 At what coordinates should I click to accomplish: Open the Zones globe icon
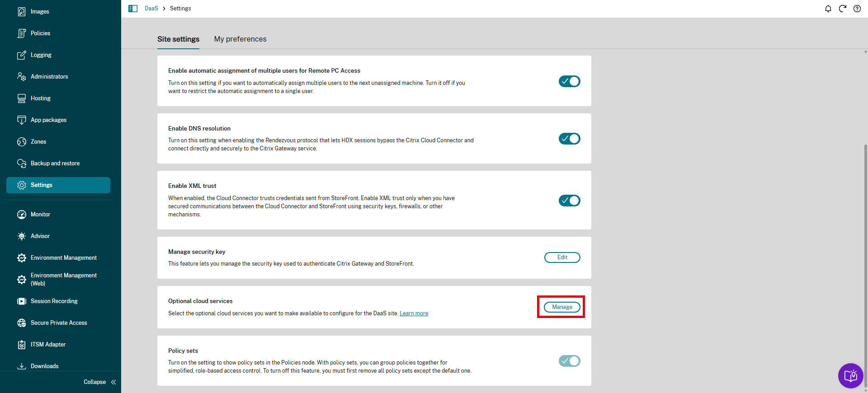click(22, 142)
